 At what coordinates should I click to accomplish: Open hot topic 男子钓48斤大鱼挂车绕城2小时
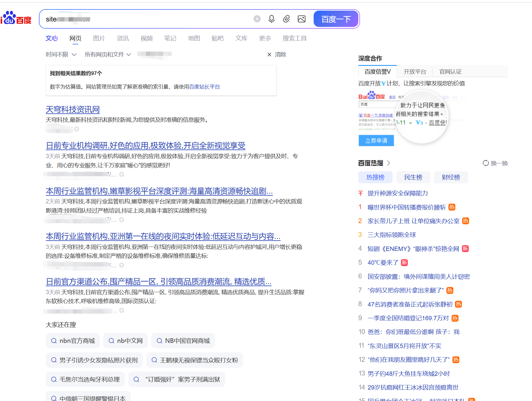coord(409,374)
